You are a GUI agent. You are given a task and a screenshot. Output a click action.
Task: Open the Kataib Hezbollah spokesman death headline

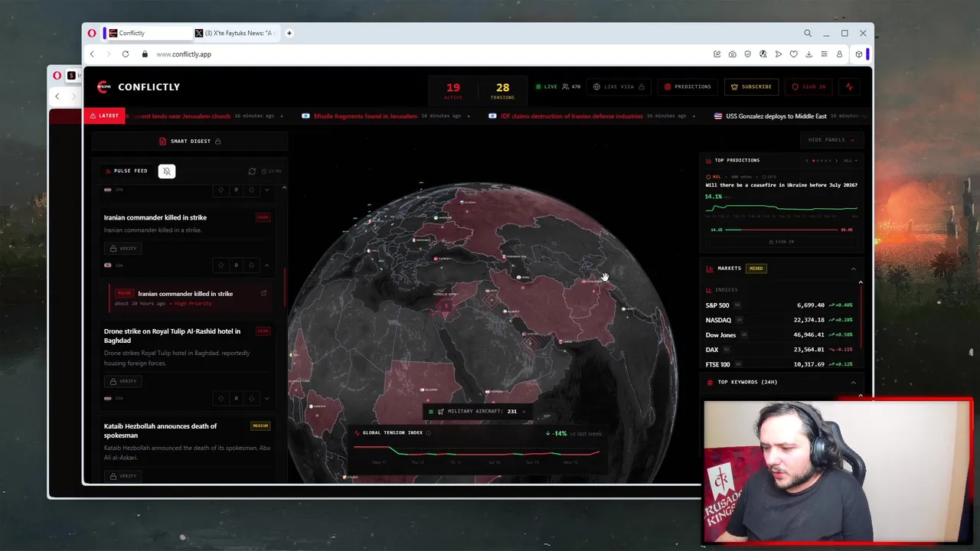pyautogui.click(x=160, y=431)
